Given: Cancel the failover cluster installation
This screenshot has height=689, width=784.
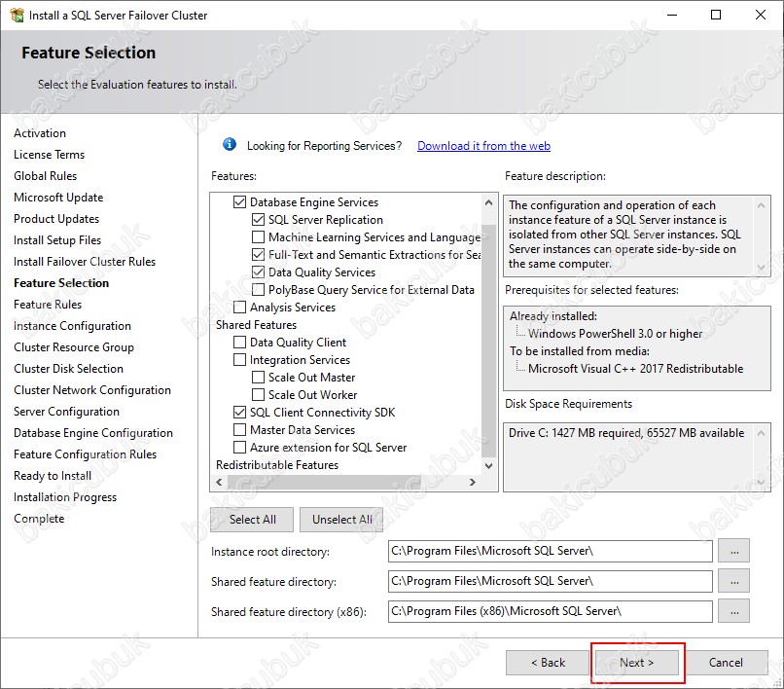Looking at the screenshot, I should point(726,663).
